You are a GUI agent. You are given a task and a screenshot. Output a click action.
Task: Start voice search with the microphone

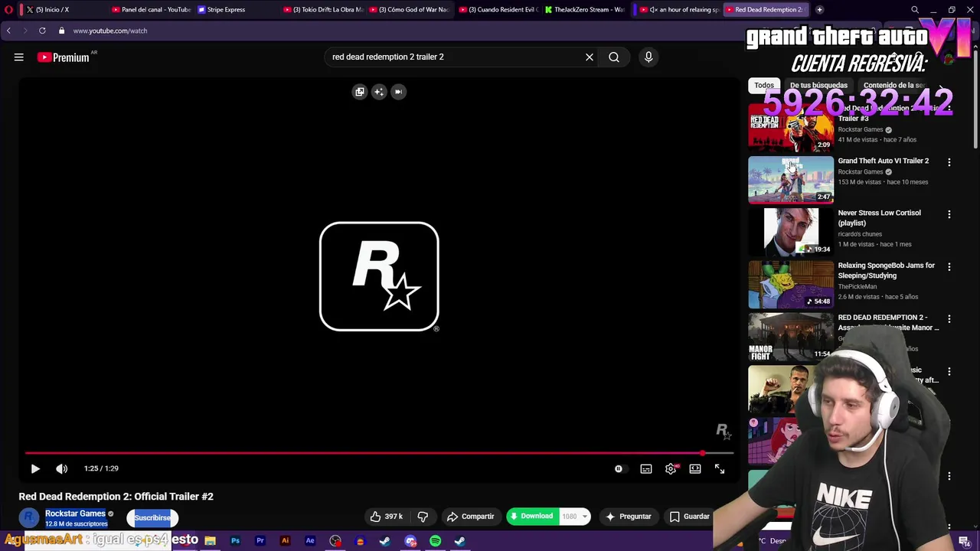pos(648,57)
